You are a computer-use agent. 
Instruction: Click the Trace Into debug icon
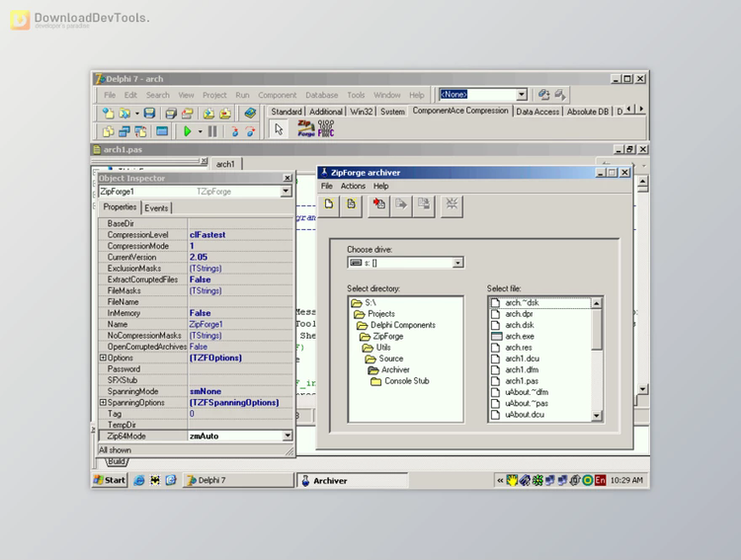coord(234,131)
